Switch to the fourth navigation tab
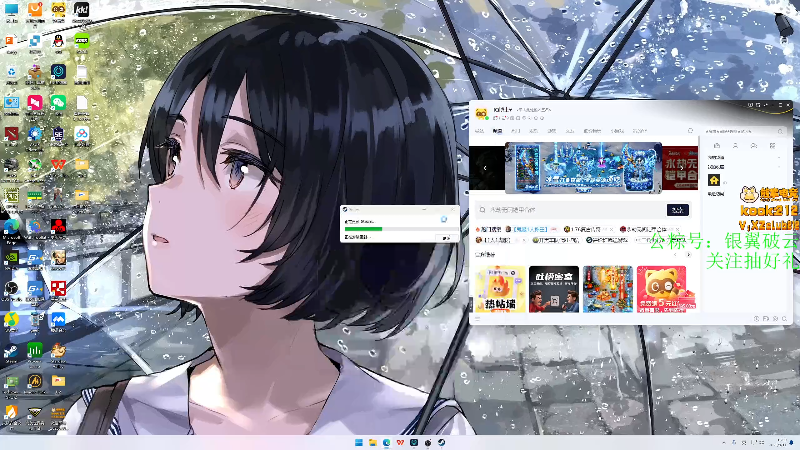 point(533,131)
